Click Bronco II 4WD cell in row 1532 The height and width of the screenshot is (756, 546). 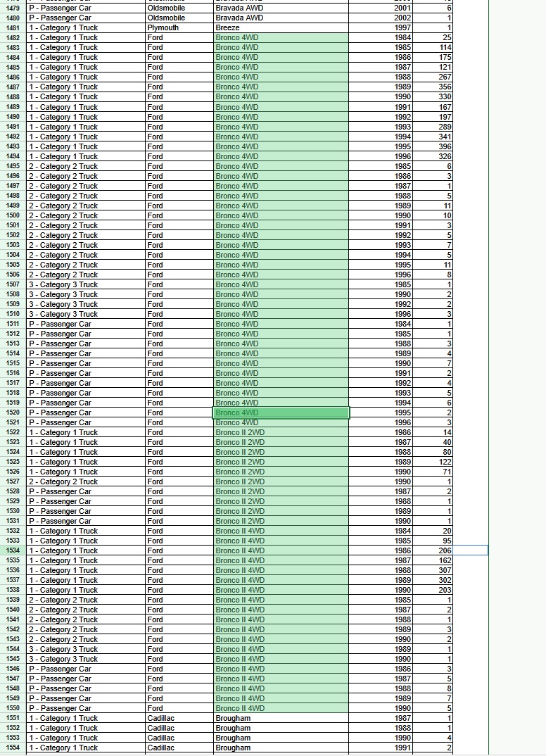coord(281,531)
